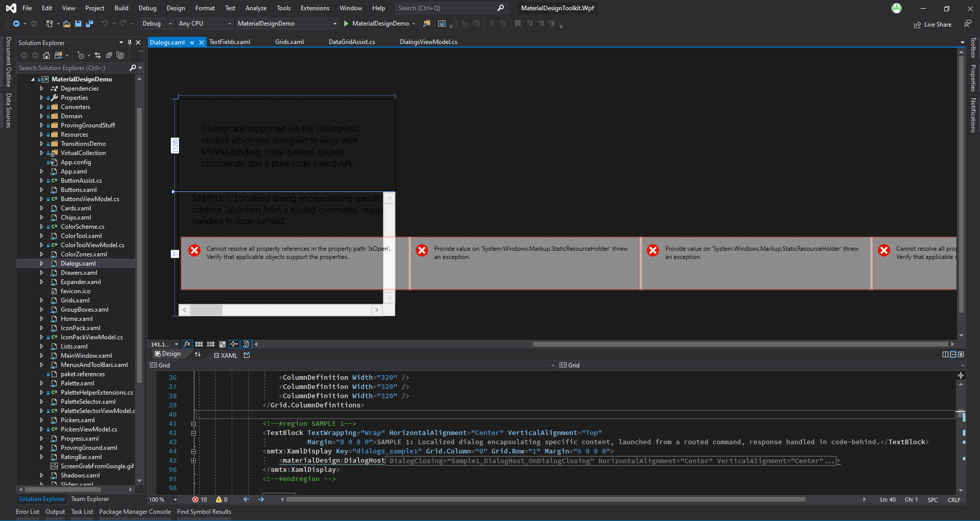The width and height of the screenshot is (980, 521).
Task: Open the Debug menu
Action: (x=147, y=8)
